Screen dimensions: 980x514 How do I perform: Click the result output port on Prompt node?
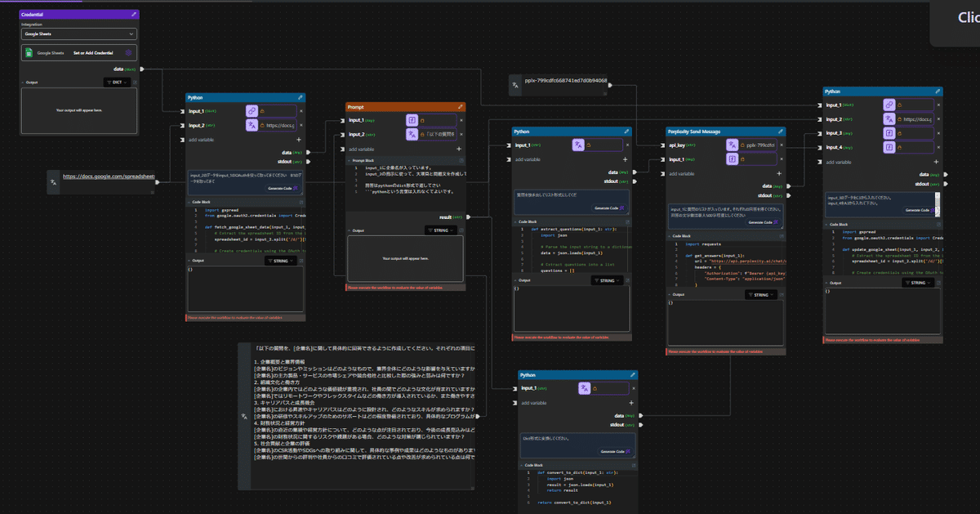467,217
